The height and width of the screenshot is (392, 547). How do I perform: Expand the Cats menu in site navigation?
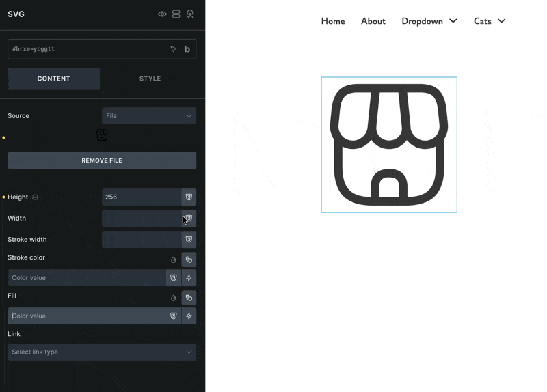(x=490, y=21)
